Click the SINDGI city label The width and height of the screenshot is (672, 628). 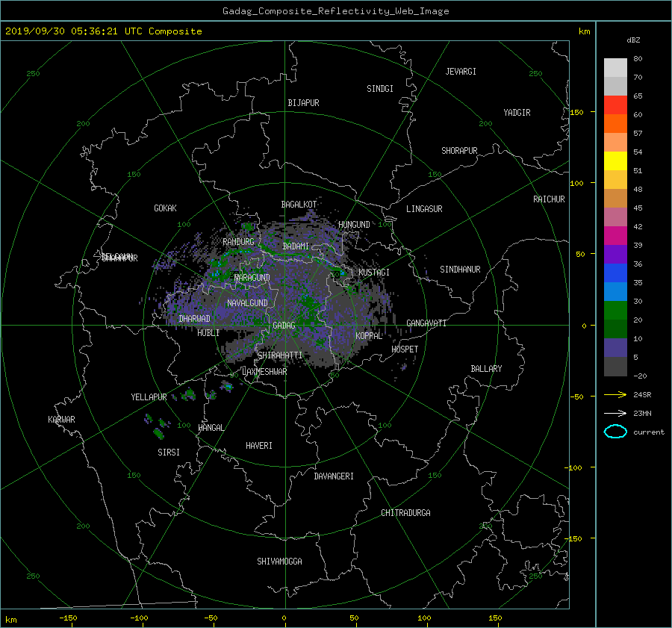coord(380,89)
